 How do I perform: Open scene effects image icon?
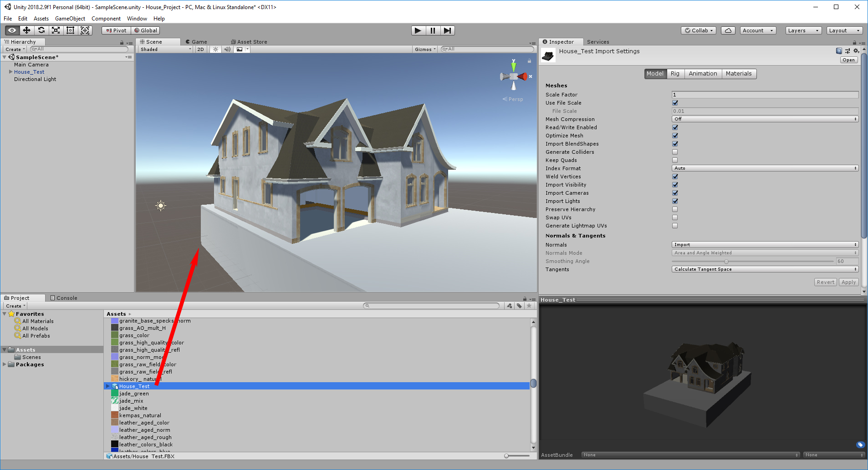(240, 49)
